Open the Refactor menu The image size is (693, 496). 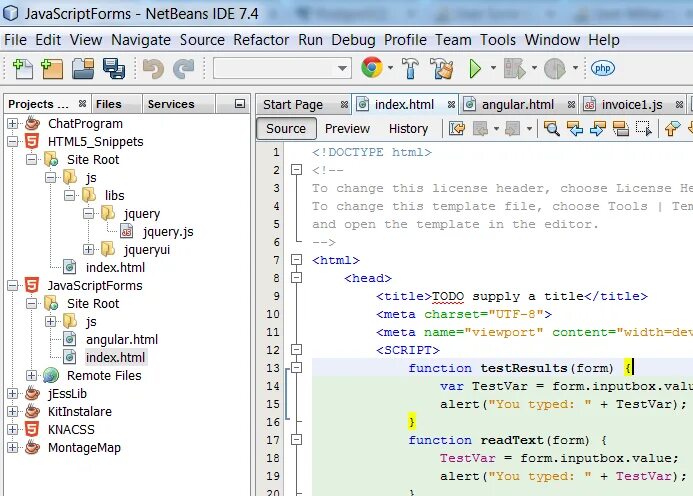261,40
